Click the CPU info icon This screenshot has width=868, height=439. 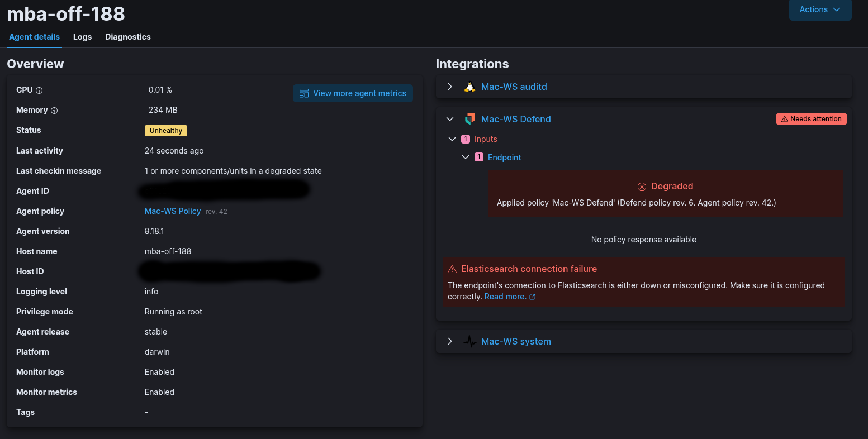(x=39, y=90)
